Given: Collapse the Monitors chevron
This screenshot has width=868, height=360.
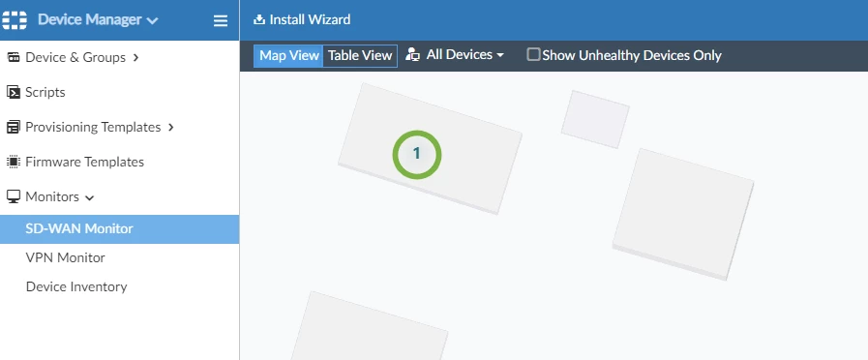Looking at the screenshot, I should (90, 197).
